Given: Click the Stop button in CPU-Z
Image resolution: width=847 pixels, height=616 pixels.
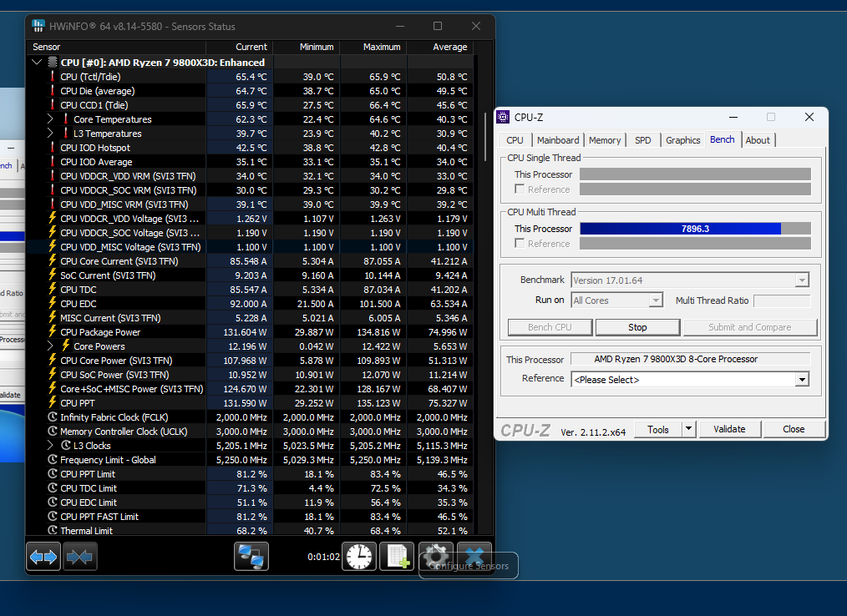Looking at the screenshot, I should tap(637, 327).
